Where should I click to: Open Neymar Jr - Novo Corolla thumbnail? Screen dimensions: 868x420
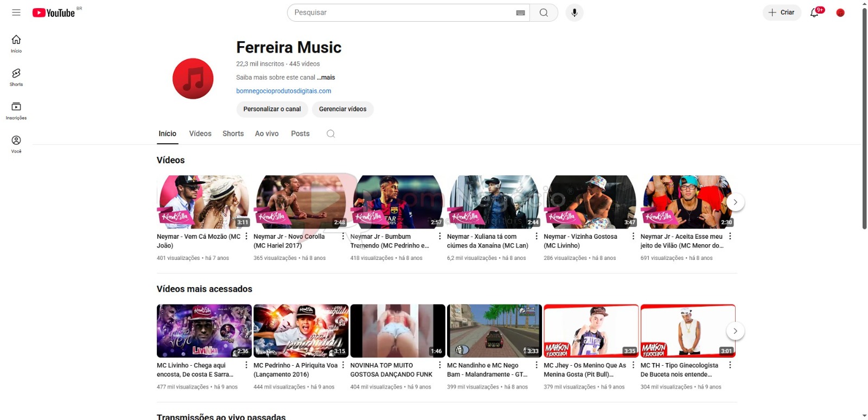click(301, 201)
